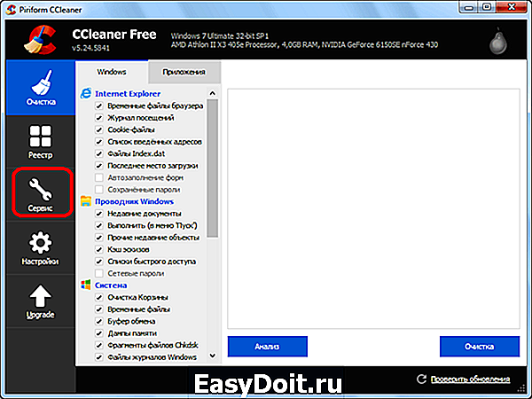532x399 pixels.
Task: Open the Сервис tools section
Action: 41,194
